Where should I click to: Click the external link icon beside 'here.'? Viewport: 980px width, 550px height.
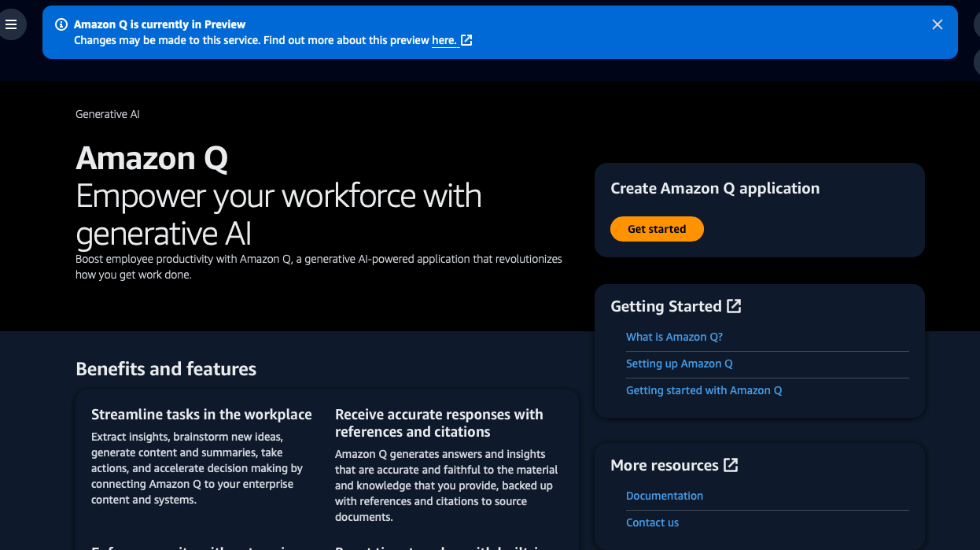point(466,40)
